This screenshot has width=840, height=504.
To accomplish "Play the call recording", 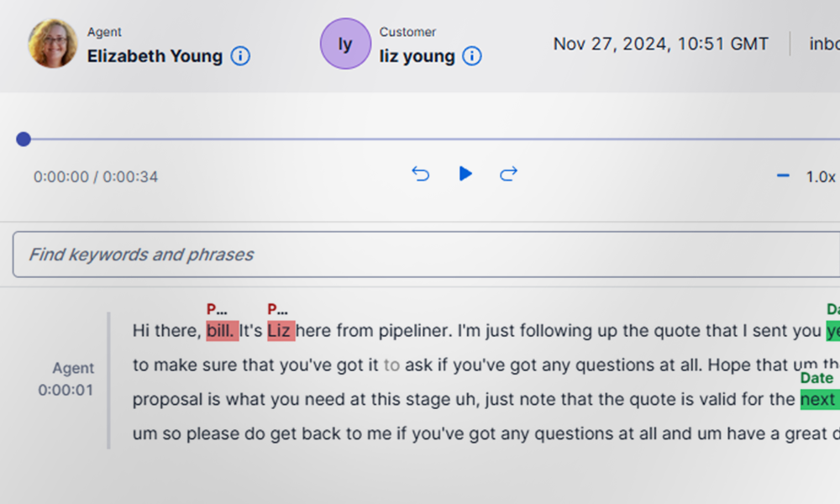I will (x=465, y=174).
